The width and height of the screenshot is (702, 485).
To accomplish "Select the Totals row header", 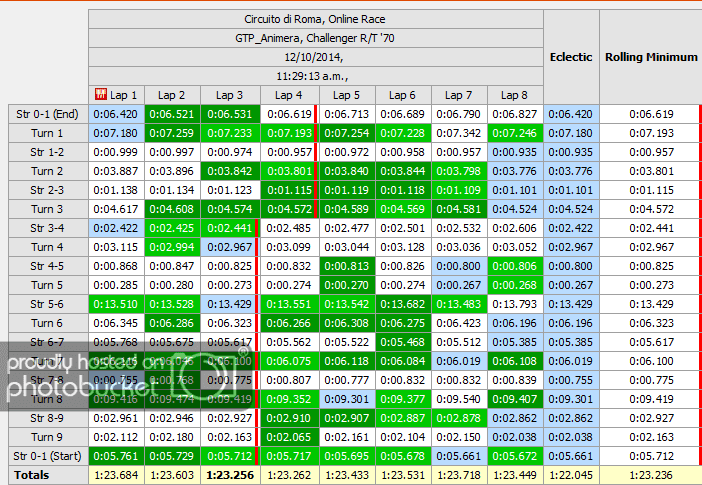I will [x=48, y=475].
